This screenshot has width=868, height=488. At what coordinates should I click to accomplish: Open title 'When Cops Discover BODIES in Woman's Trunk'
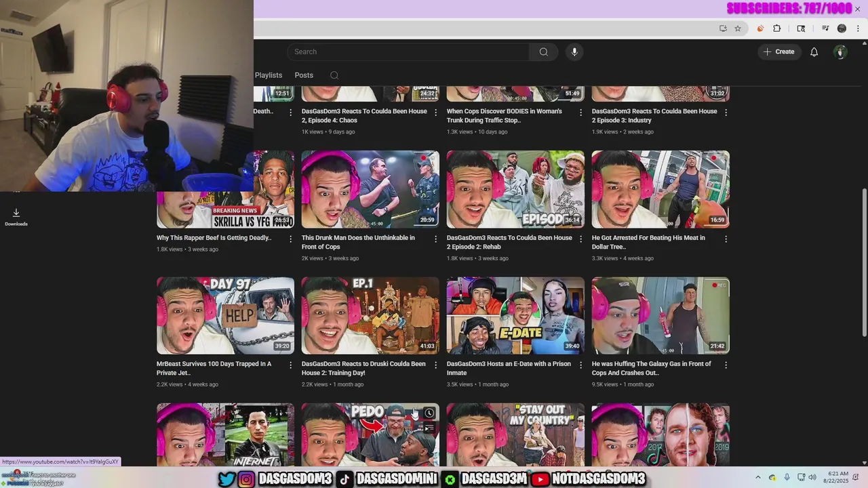pyautogui.click(x=504, y=116)
